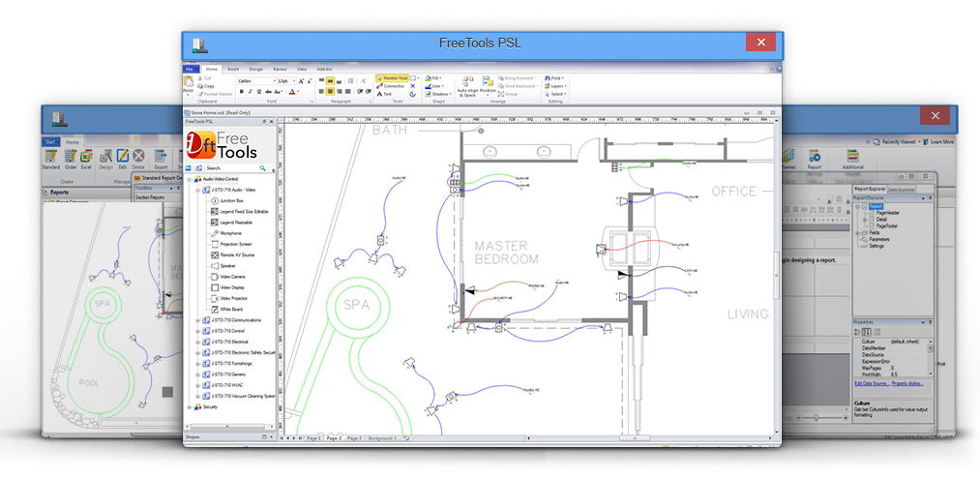
Task: Click Export icon in left background window
Action: pyautogui.click(x=162, y=159)
